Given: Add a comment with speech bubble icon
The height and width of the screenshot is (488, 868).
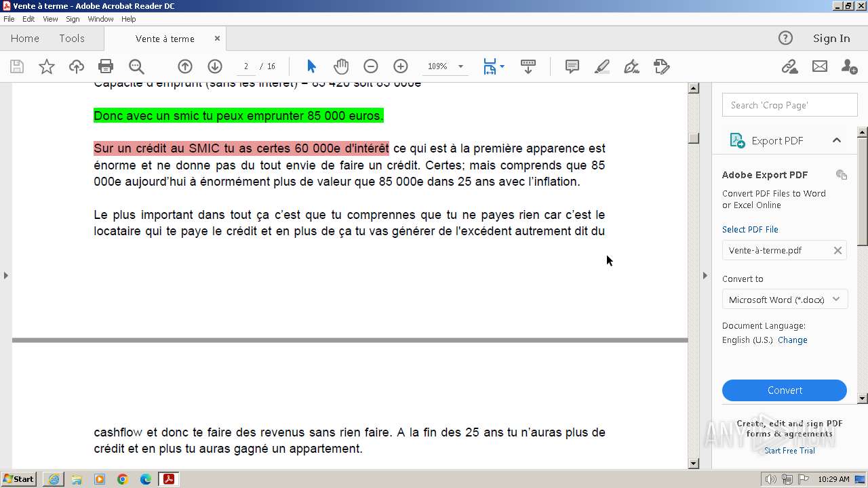Looking at the screenshot, I should tap(572, 66).
